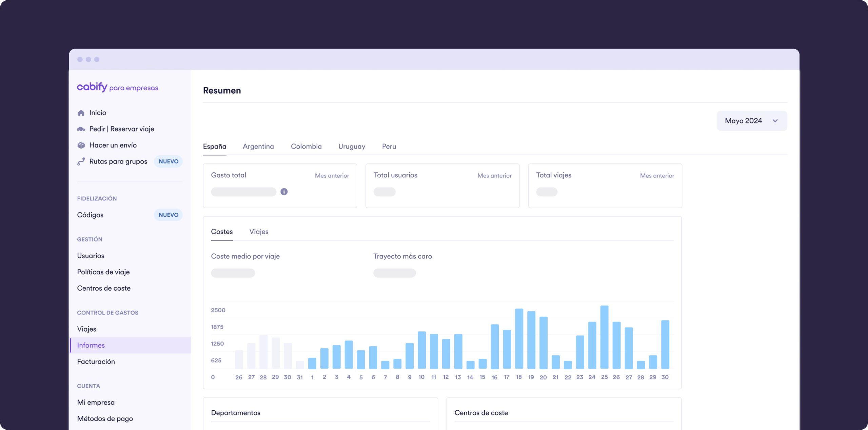Click Mes anterior in Total viajes card
Image resolution: width=868 pixels, height=430 pixels.
(657, 176)
